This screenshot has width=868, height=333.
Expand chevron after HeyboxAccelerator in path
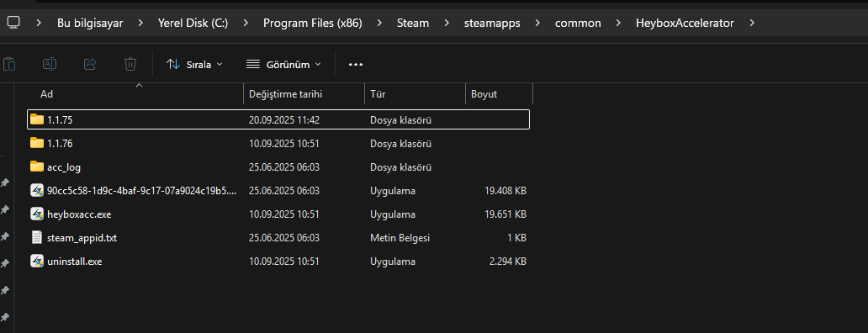point(751,24)
